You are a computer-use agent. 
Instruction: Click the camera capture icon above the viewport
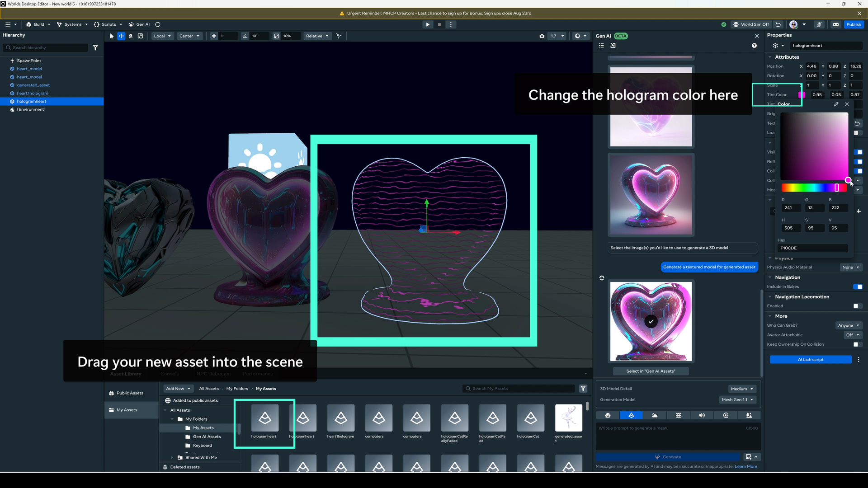[542, 36]
